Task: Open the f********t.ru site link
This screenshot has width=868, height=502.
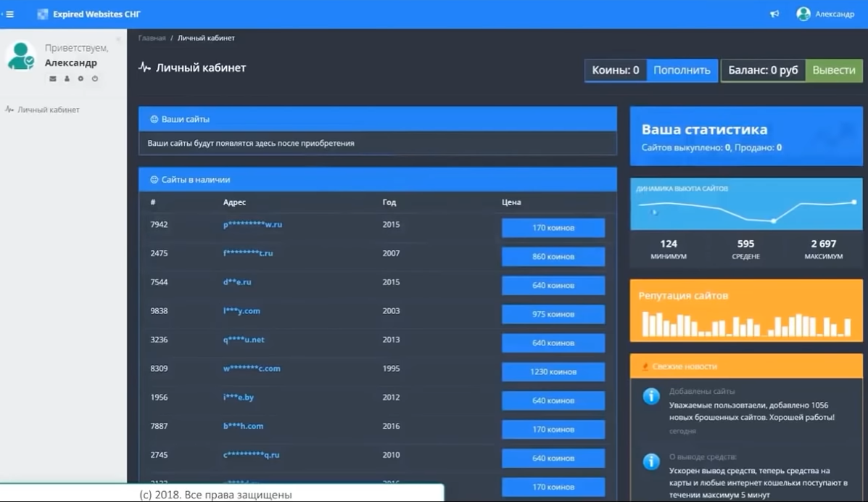Action: pyautogui.click(x=248, y=253)
